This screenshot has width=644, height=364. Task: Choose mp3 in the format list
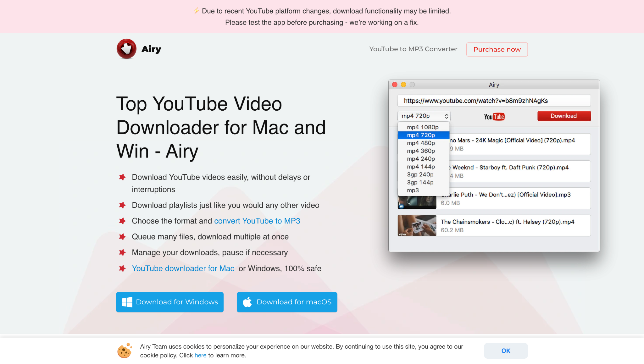413,190
